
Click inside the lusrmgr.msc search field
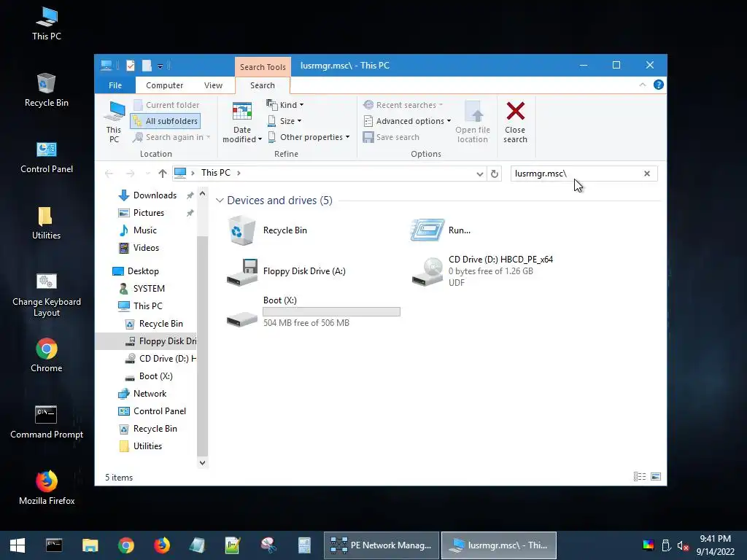click(576, 174)
